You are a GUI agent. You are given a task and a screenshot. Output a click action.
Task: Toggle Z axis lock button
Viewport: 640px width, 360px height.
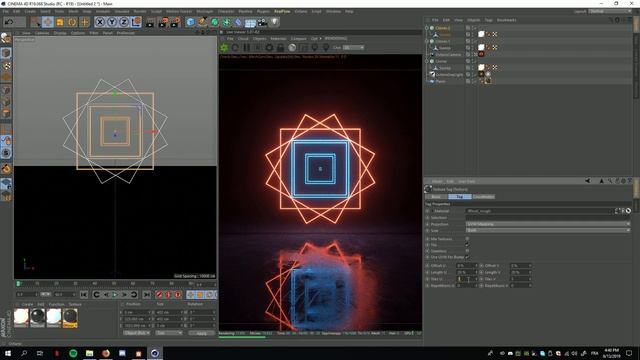click(124, 22)
